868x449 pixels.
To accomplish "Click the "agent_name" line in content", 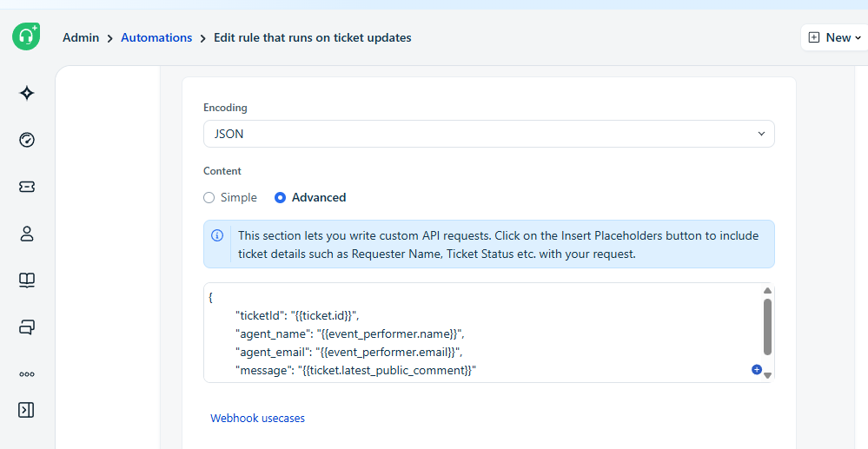I will (350, 333).
